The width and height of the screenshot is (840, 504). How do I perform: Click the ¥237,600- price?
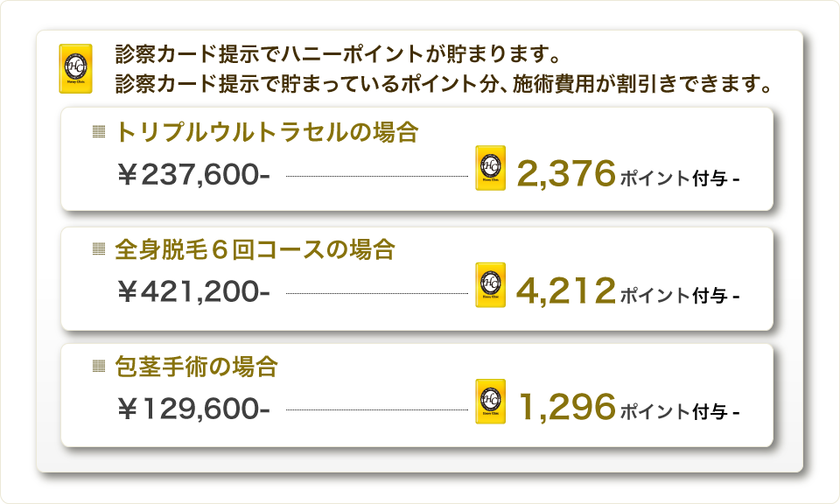tap(194, 175)
